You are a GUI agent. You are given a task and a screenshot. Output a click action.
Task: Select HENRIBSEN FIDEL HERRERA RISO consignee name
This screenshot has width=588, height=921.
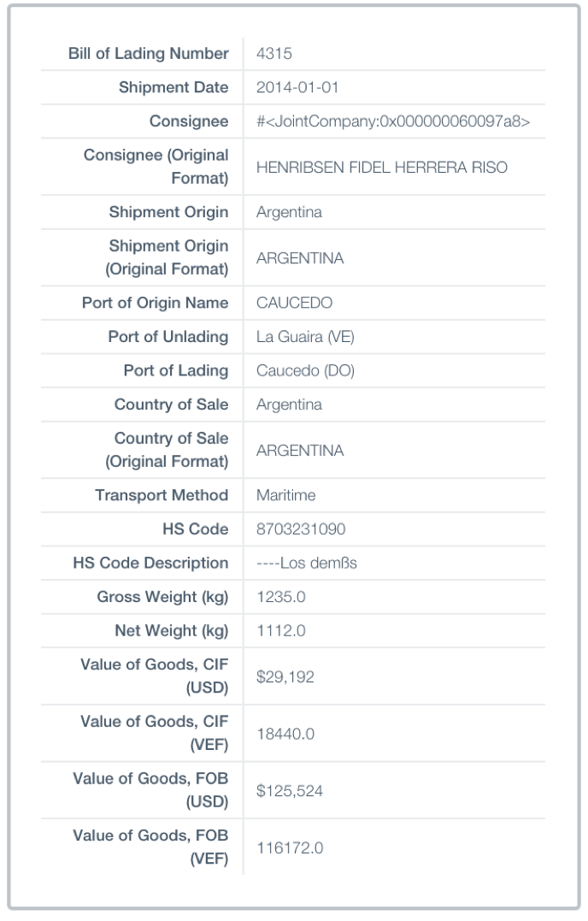(x=382, y=168)
